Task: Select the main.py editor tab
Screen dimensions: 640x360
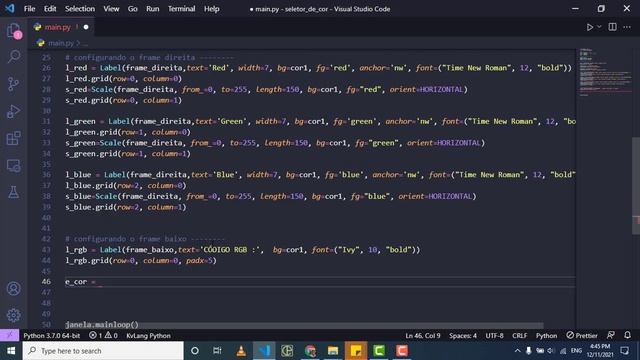Action: [x=61, y=27]
